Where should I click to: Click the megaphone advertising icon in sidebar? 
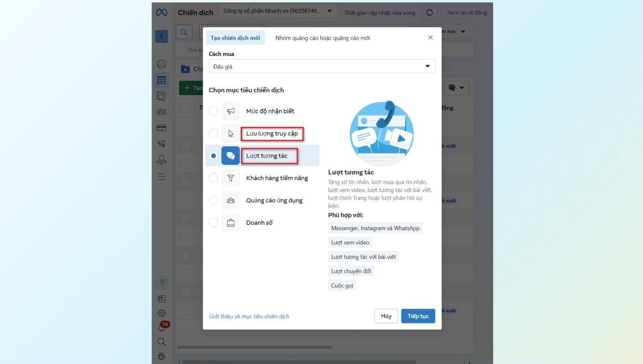click(162, 143)
